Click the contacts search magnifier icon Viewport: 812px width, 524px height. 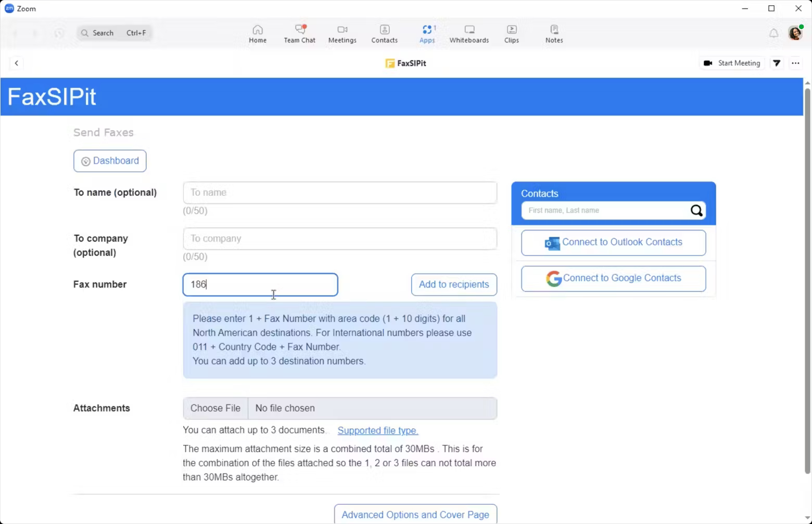click(x=696, y=211)
